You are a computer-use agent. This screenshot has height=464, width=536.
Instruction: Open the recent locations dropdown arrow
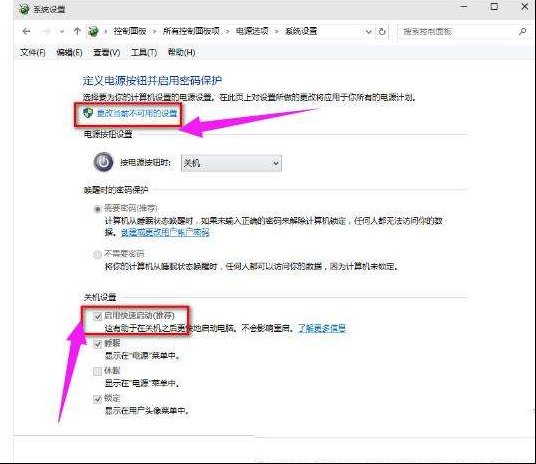[62, 32]
